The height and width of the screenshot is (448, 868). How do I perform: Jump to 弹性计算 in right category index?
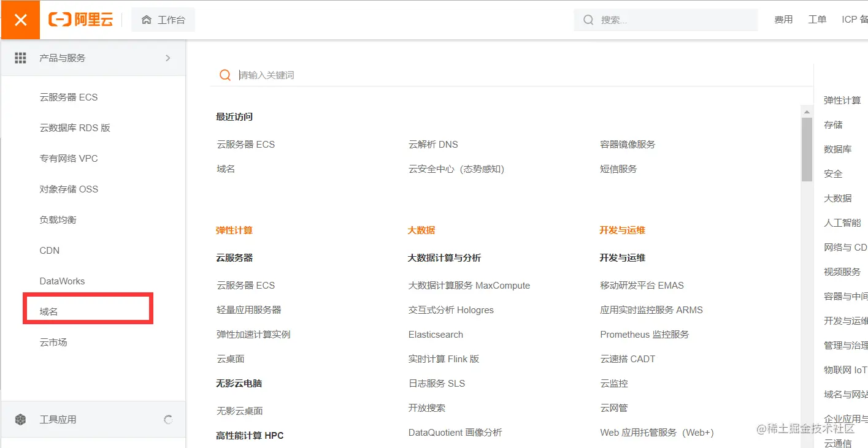coord(842,100)
